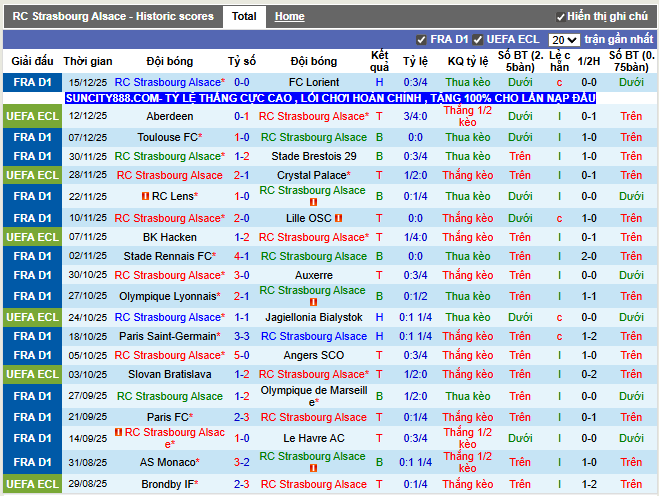Click the UEFA ECL label on 12/12/25 row
Image resolution: width=659 pixels, height=496 pixels.
click(x=32, y=116)
